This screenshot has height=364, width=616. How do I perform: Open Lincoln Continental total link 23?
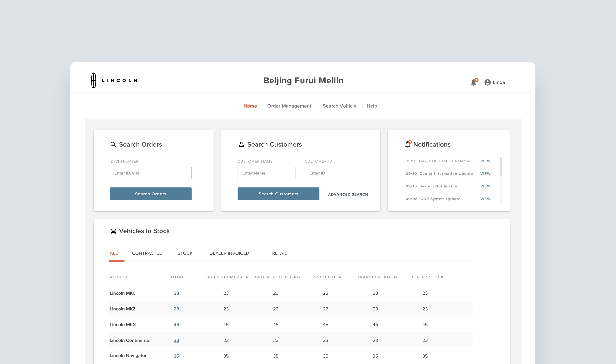pyautogui.click(x=176, y=340)
